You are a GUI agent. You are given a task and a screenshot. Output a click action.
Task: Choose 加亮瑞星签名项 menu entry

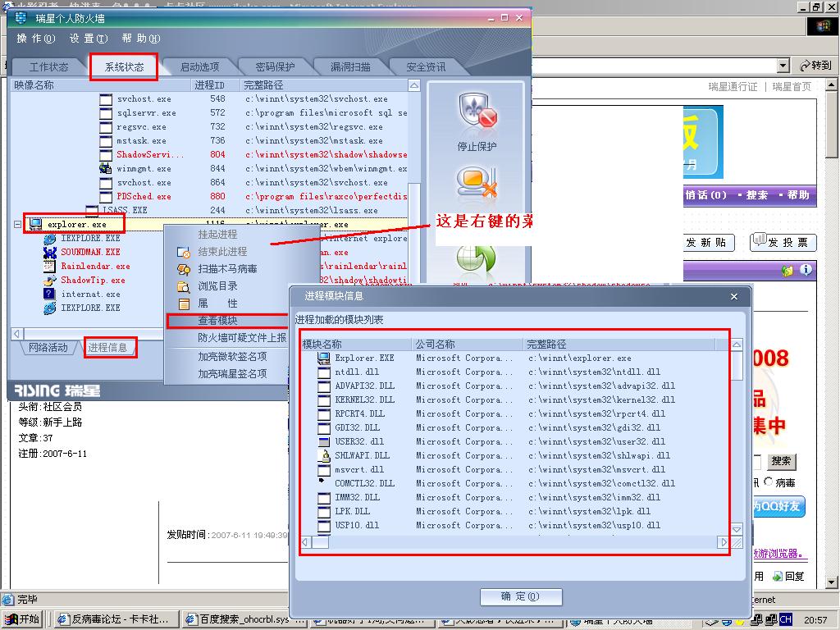(232, 374)
